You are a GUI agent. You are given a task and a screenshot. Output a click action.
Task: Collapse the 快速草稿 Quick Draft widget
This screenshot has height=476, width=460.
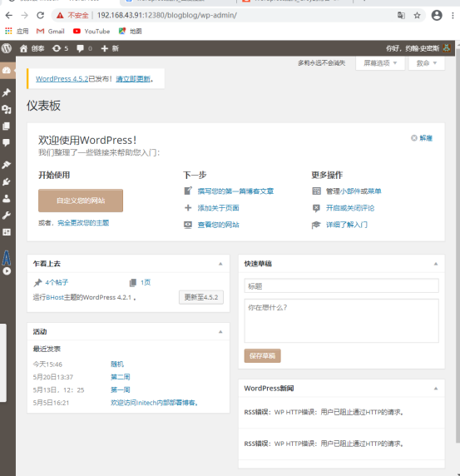pos(436,264)
